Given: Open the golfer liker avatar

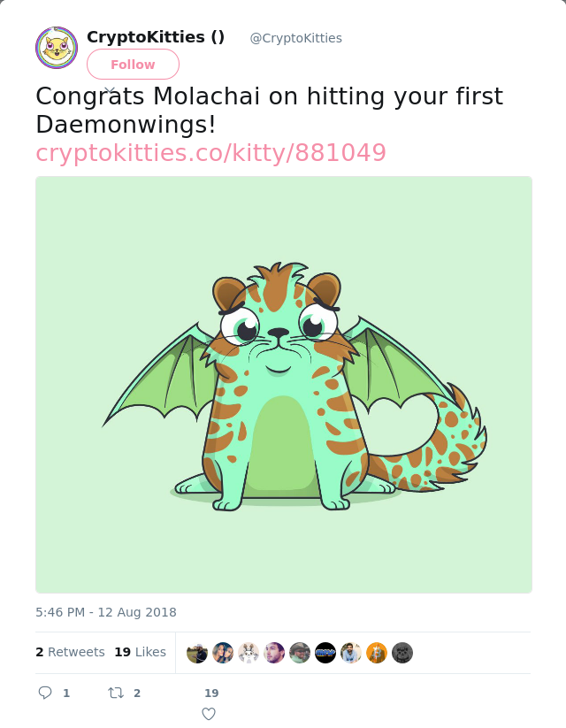Looking at the screenshot, I should point(197,653).
